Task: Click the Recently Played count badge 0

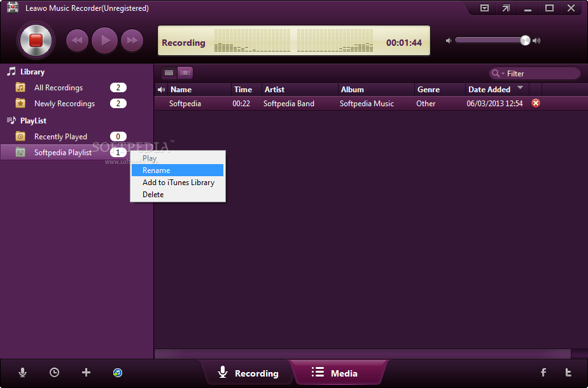Action: (118, 137)
